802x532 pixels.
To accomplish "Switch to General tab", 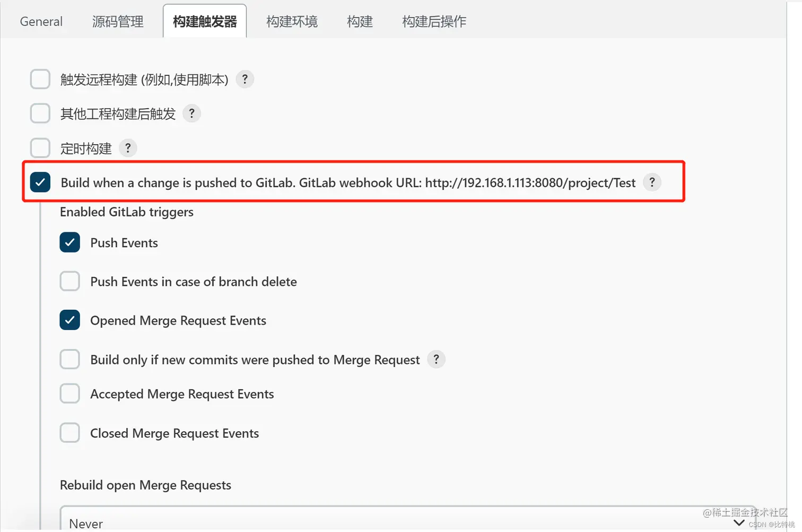I will [x=41, y=22].
